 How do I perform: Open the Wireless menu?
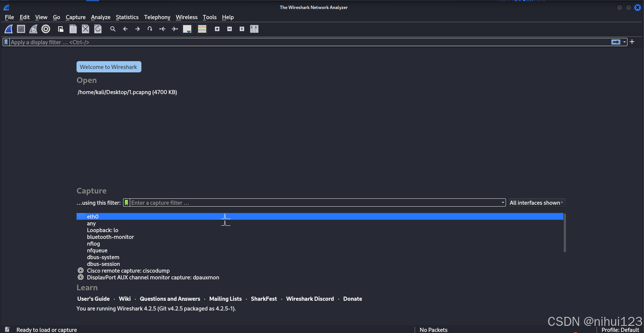(x=186, y=17)
